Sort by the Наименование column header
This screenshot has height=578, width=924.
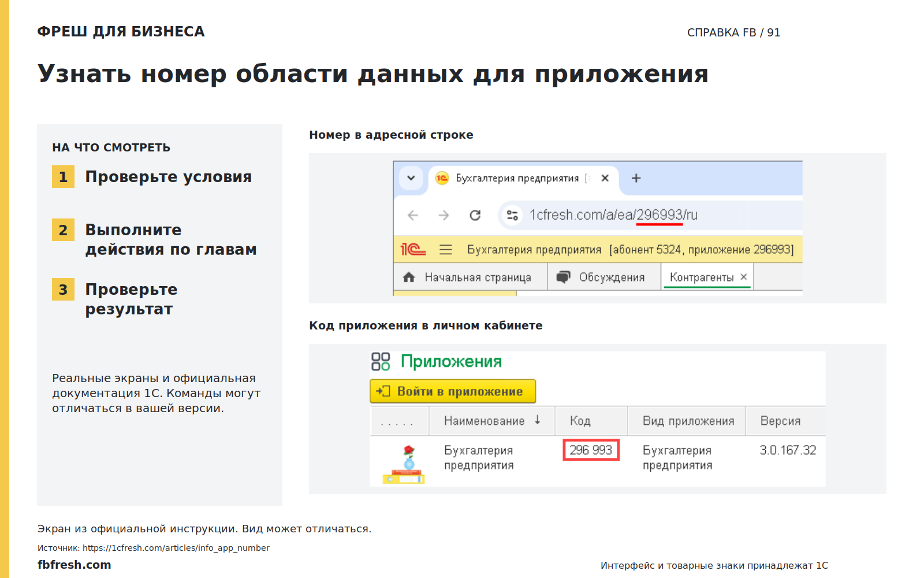pyautogui.click(x=492, y=421)
